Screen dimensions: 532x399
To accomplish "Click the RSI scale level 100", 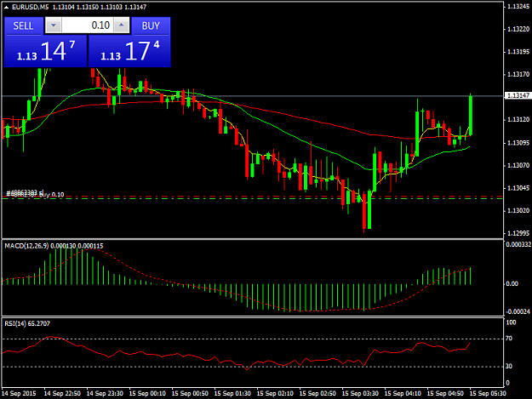I will 511,322.
